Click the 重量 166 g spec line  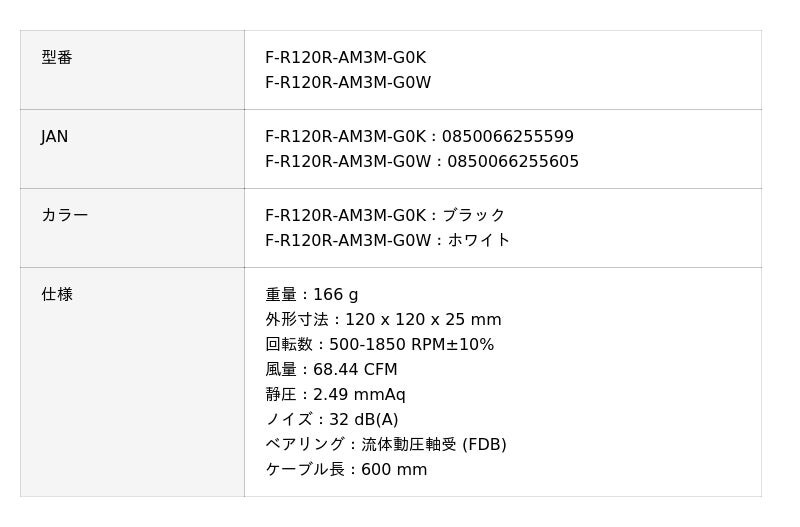(x=311, y=295)
